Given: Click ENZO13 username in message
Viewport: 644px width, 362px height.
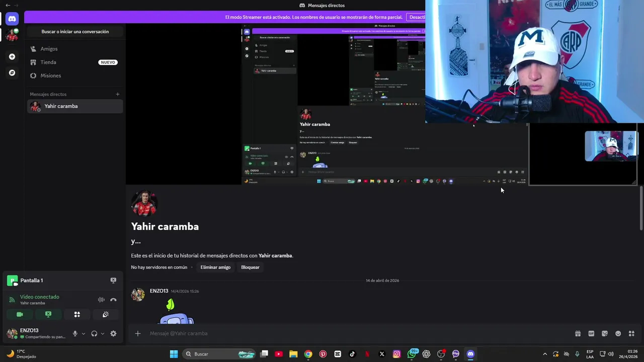Looking at the screenshot, I should point(159,291).
